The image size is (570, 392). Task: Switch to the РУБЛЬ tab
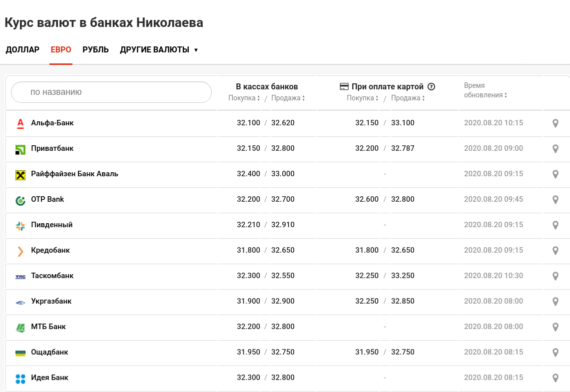(x=95, y=50)
